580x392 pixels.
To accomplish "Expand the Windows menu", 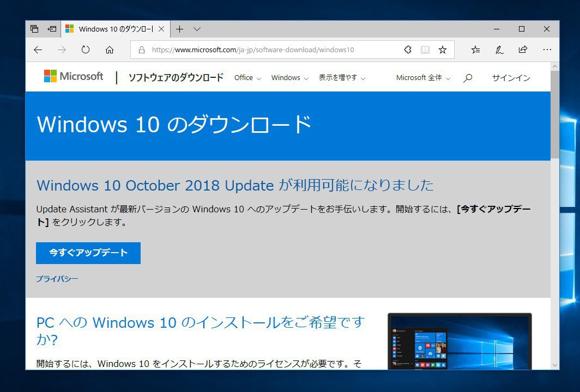I will pos(289,78).
